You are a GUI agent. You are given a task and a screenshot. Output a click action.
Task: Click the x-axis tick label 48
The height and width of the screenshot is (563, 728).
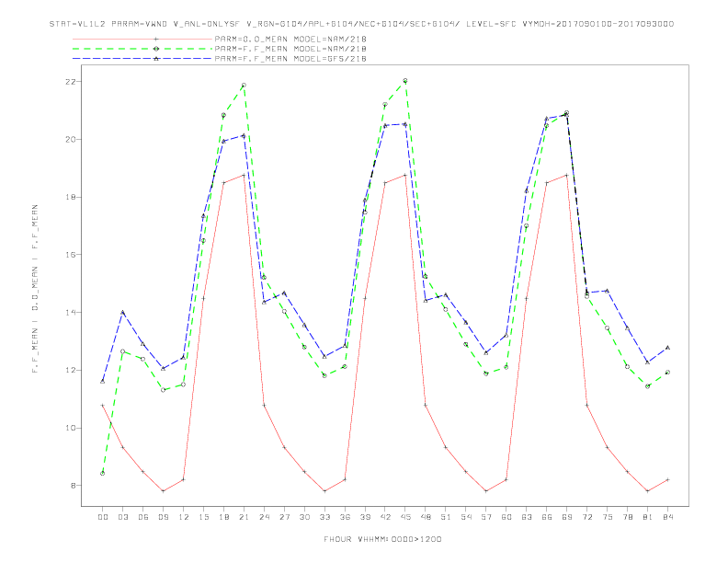tap(426, 517)
